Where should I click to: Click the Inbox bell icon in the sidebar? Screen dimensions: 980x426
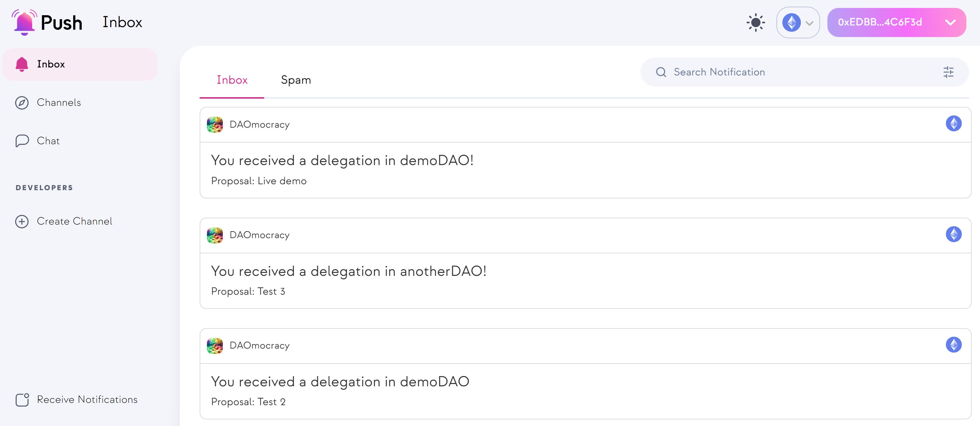click(x=22, y=64)
